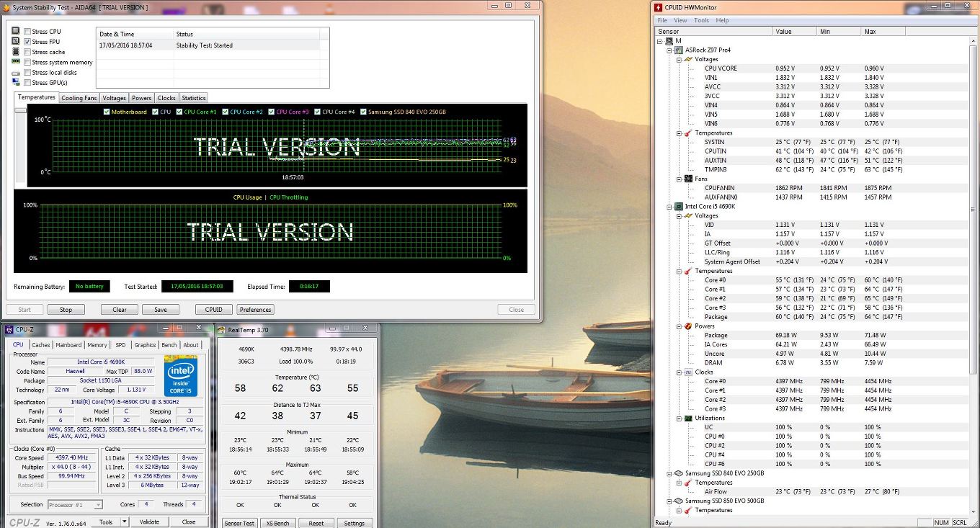Click the flame icon beside Powers node

click(x=689, y=326)
